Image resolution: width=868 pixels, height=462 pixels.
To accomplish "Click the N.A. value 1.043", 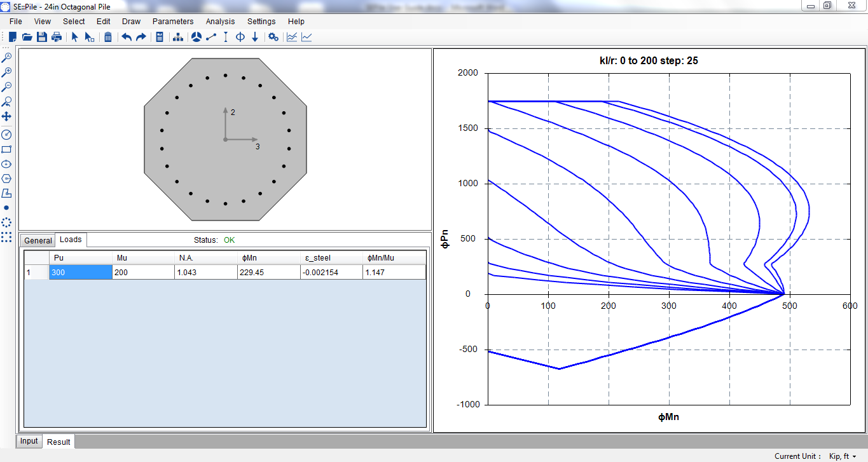I will click(206, 272).
